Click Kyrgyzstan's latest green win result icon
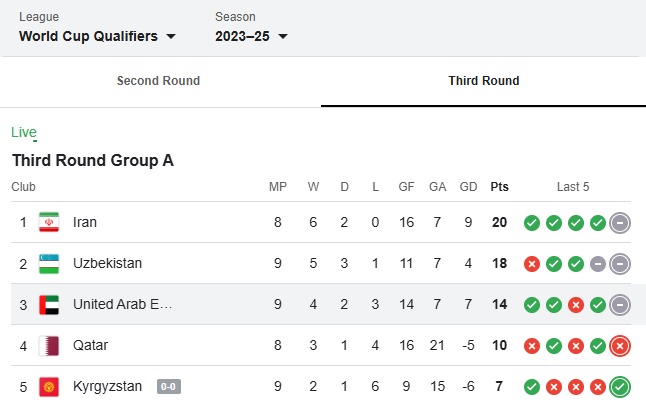The width and height of the screenshot is (646, 416). (620, 387)
